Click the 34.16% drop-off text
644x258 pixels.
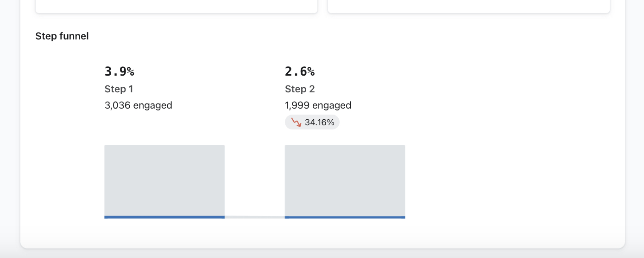click(x=319, y=123)
